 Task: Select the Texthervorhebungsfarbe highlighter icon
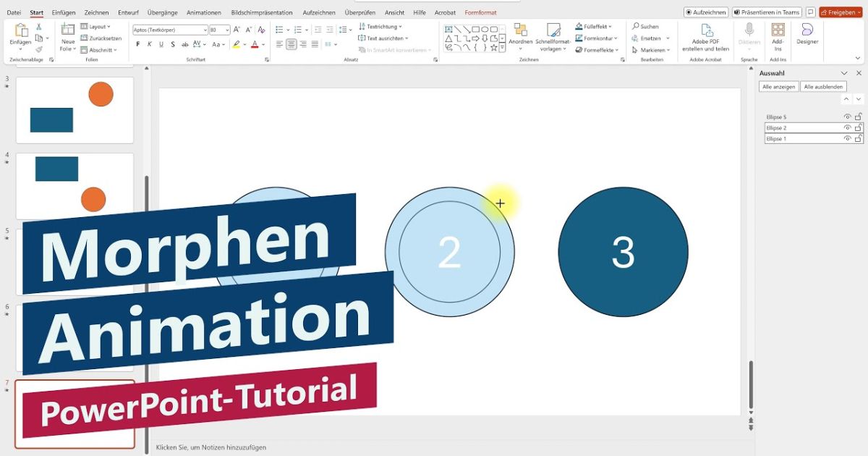[x=237, y=44]
